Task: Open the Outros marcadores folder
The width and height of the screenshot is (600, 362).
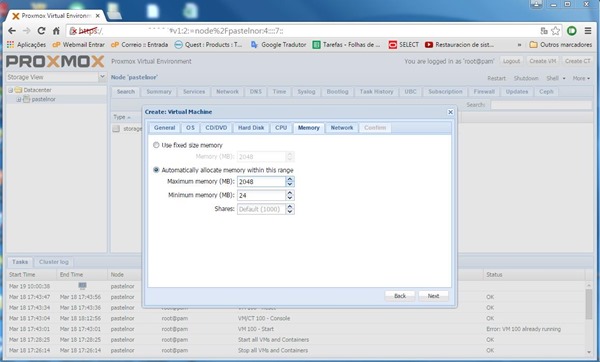Action: click(561, 45)
